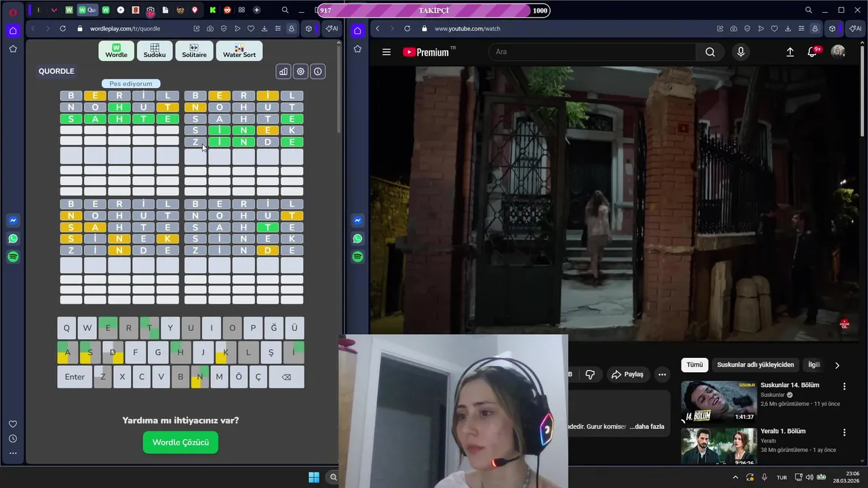Expand description with ...daha fazla

(647, 426)
